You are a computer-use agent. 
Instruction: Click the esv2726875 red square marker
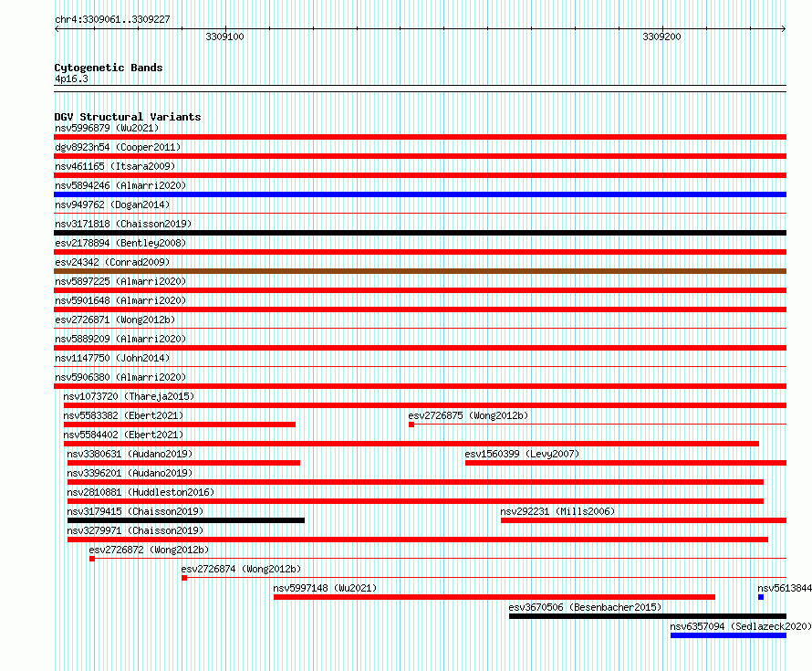point(411,425)
